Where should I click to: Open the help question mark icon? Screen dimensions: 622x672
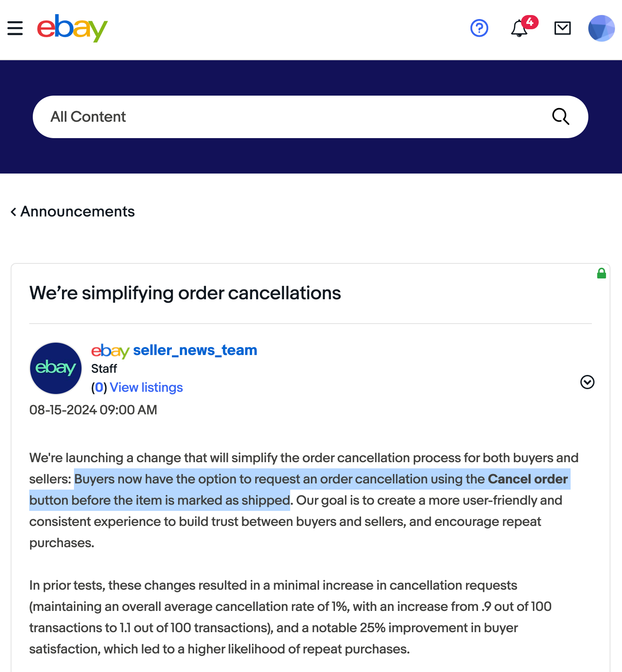click(x=479, y=28)
